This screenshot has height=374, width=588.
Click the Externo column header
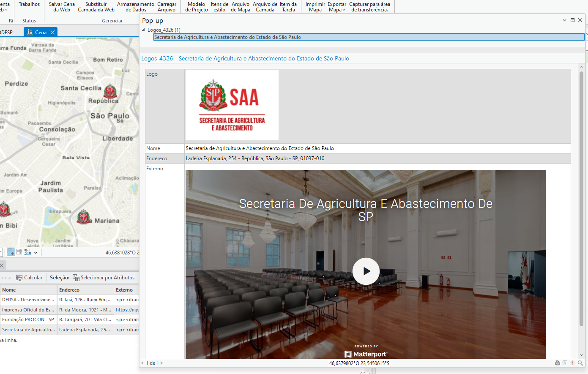point(126,290)
